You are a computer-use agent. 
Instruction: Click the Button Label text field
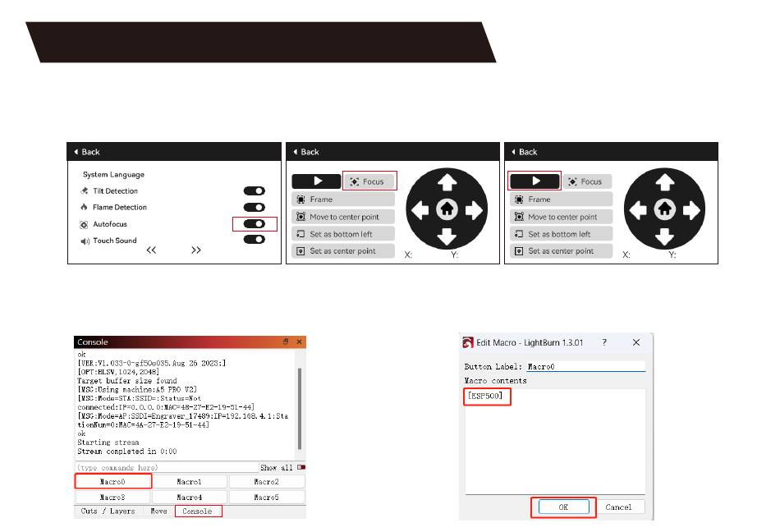(585, 367)
